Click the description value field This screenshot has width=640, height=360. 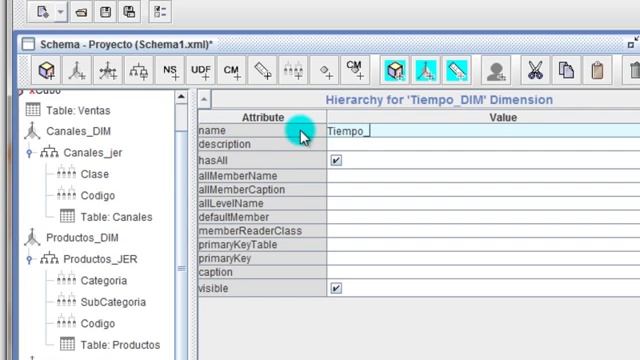483,144
